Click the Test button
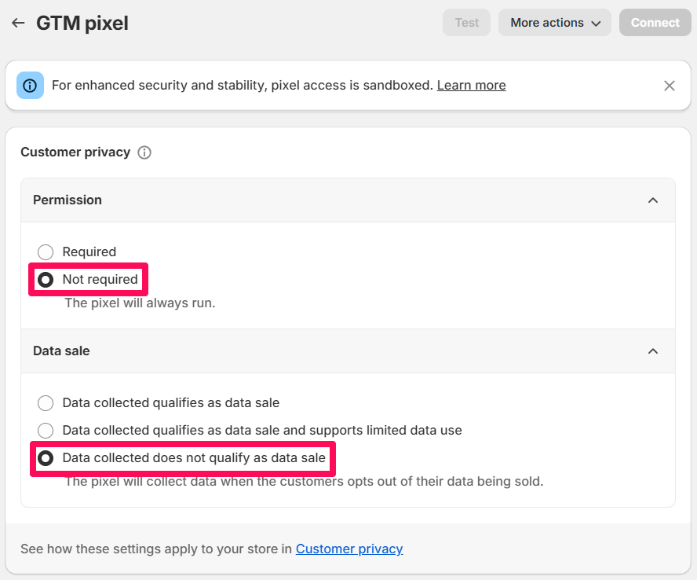 coord(466,23)
